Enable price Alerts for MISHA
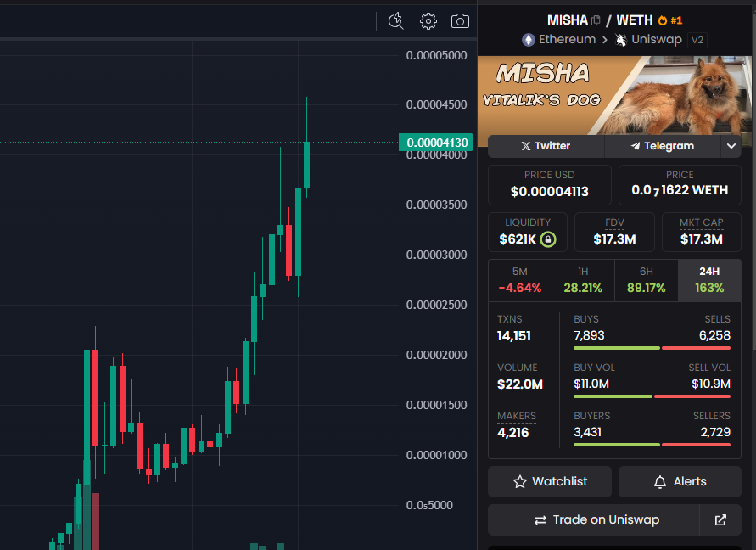The width and height of the screenshot is (756, 550). point(680,481)
